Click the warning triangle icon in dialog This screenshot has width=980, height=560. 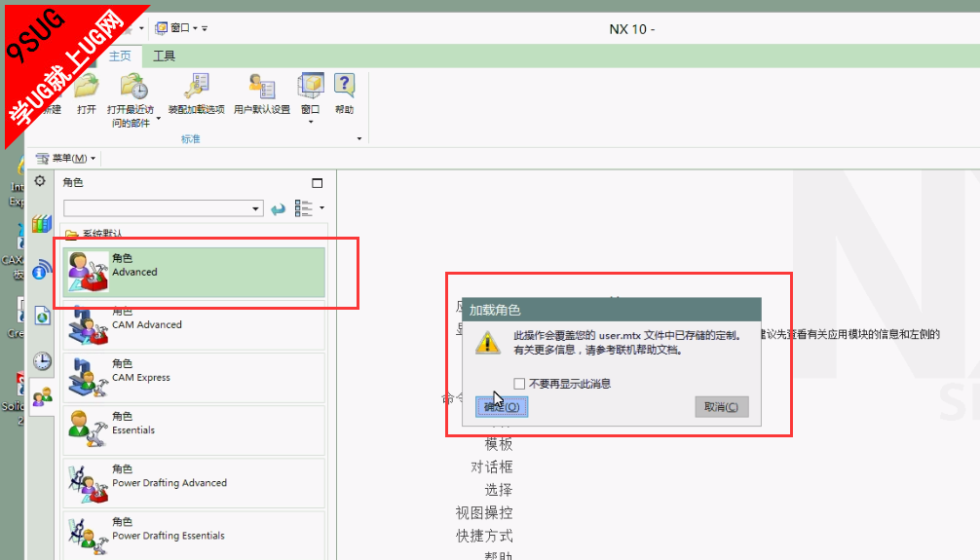[487, 343]
